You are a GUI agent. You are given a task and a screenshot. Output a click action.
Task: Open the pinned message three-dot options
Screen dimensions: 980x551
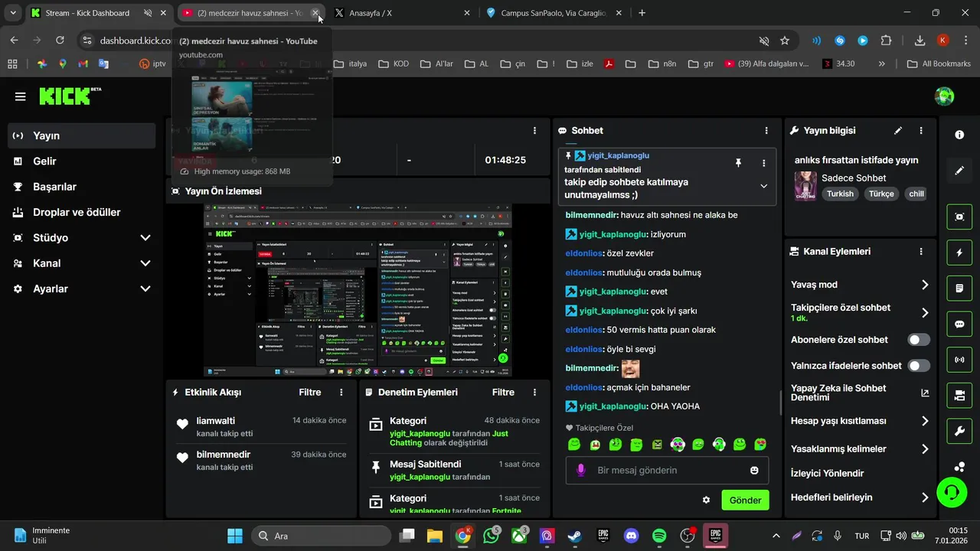tap(763, 163)
